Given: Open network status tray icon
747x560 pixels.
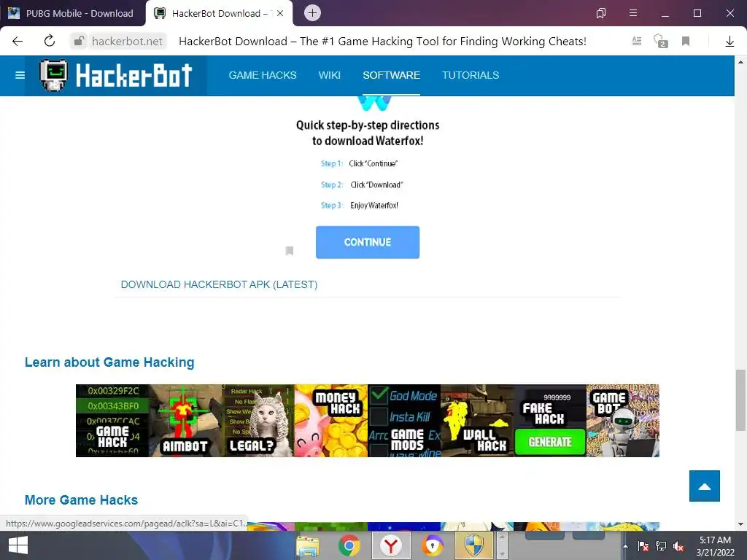Looking at the screenshot, I should pos(661,546).
